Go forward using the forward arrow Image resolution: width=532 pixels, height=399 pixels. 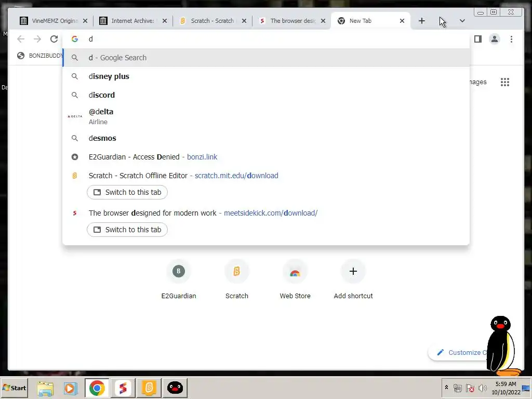click(37, 39)
